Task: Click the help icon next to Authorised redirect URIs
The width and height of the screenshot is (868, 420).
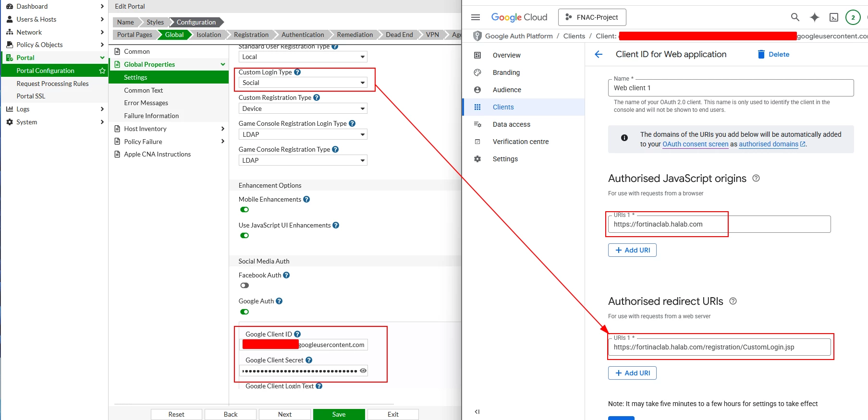Action: pyautogui.click(x=733, y=301)
